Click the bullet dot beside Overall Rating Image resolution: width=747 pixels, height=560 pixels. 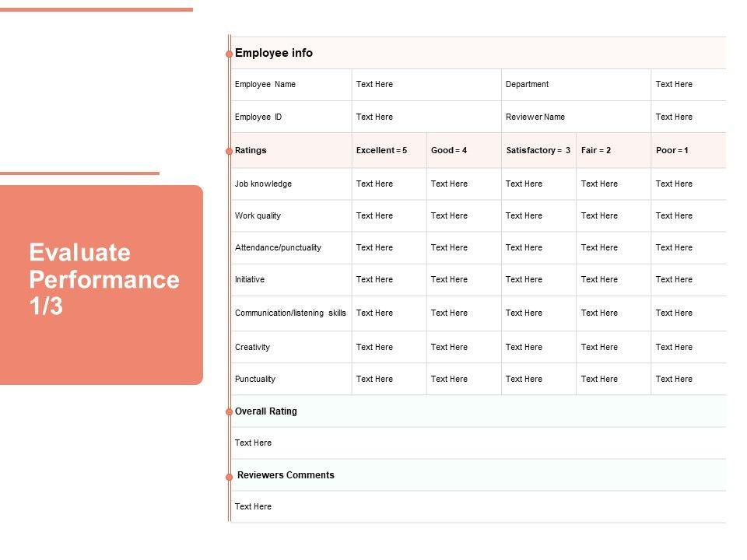pyautogui.click(x=229, y=412)
